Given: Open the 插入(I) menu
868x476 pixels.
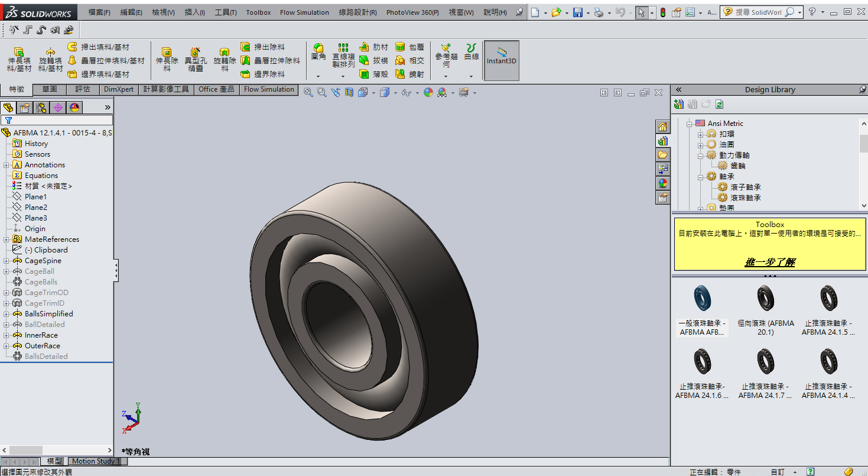Looking at the screenshot, I should click(x=195, y=12).
